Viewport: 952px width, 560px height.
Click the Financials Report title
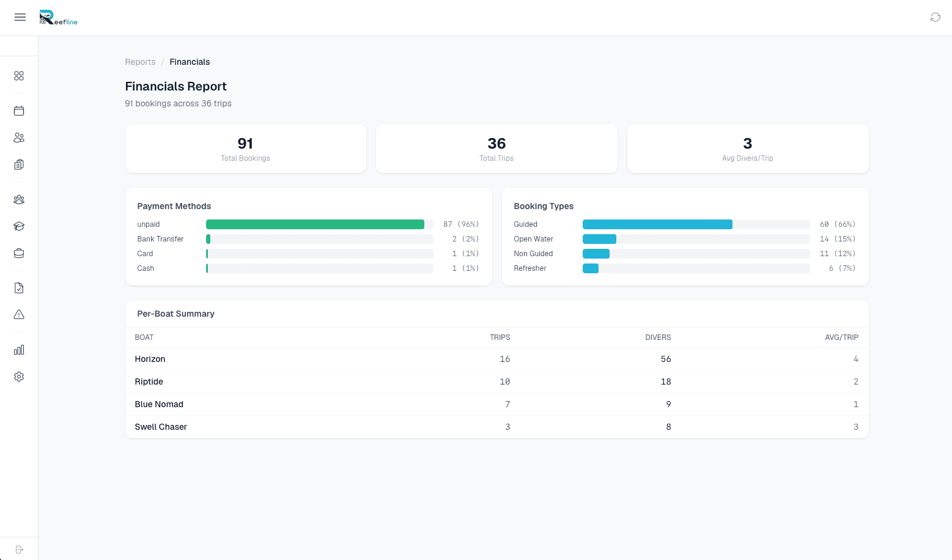point(175,86)
